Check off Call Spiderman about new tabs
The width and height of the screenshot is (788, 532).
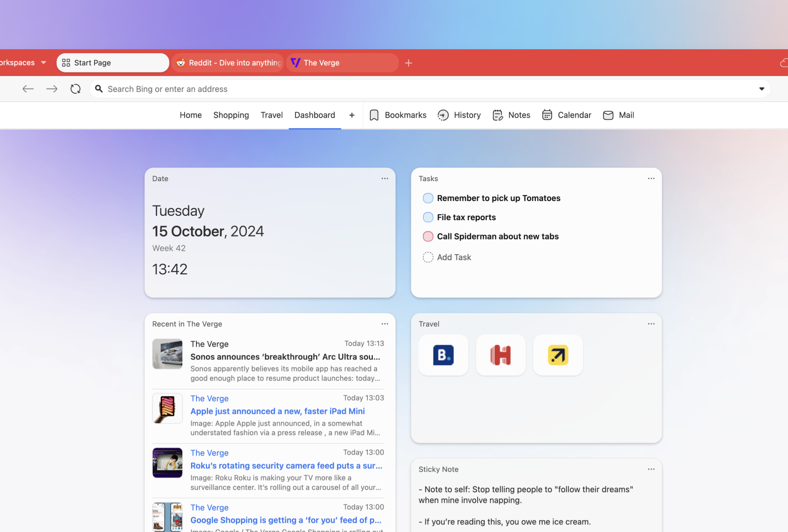[428, 236]
